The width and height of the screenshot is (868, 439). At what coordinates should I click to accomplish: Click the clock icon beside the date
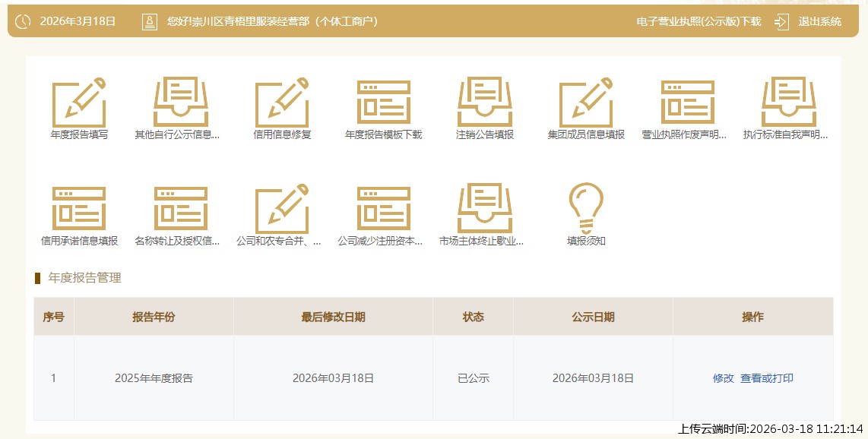(23, 22)
